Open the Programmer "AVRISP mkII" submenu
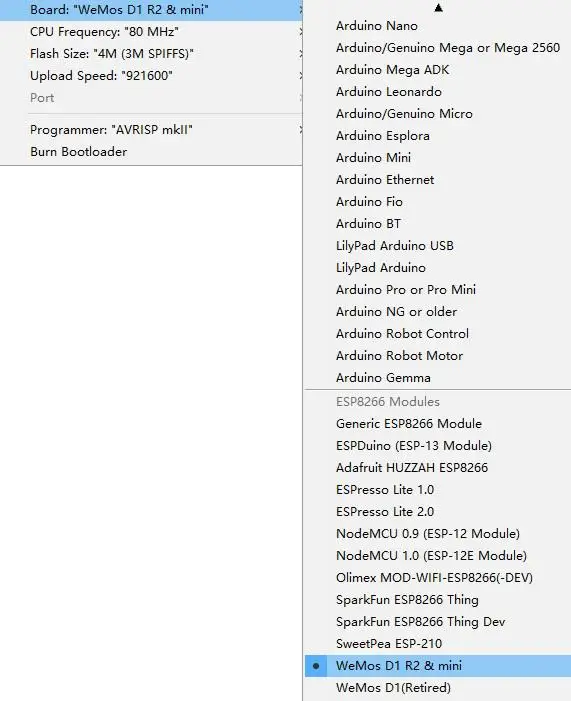Viewport: 571px width, 701px height. [x=151, y=130]
